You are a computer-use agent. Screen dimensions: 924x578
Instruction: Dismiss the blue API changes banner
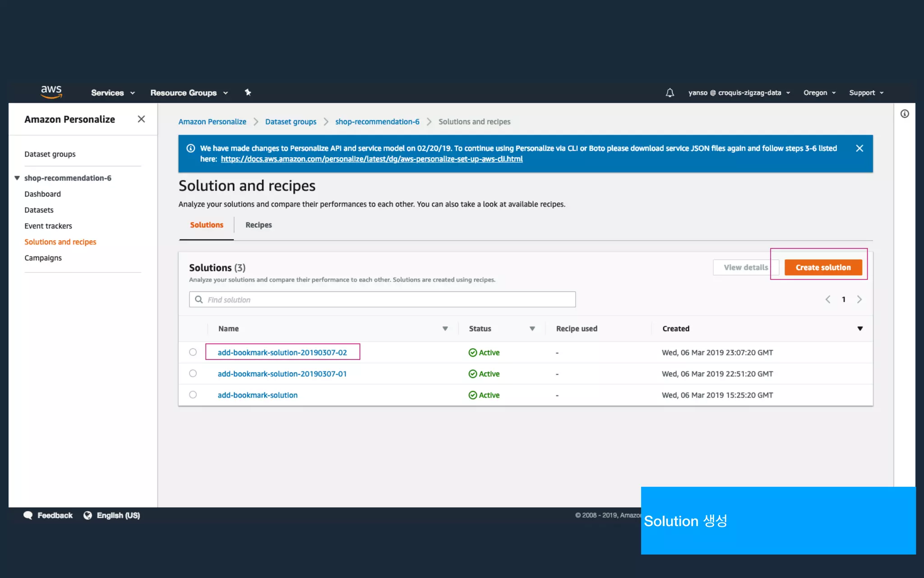pos(859,148)
